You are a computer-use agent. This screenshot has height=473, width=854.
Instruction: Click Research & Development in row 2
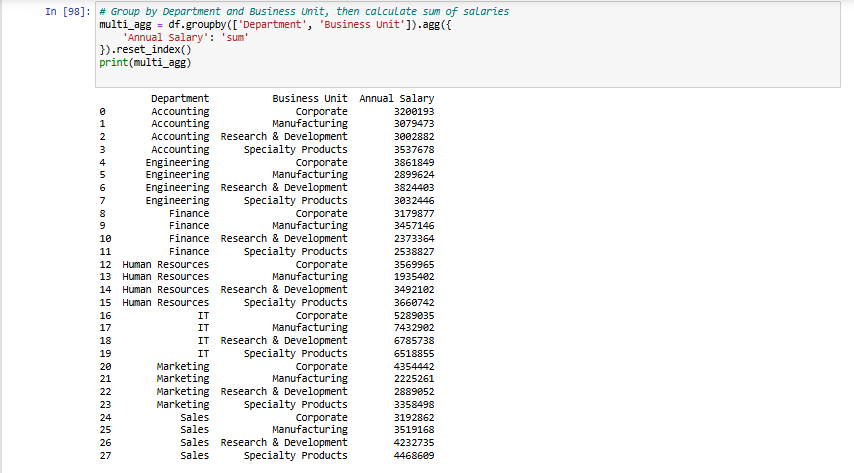click(284, 137)
